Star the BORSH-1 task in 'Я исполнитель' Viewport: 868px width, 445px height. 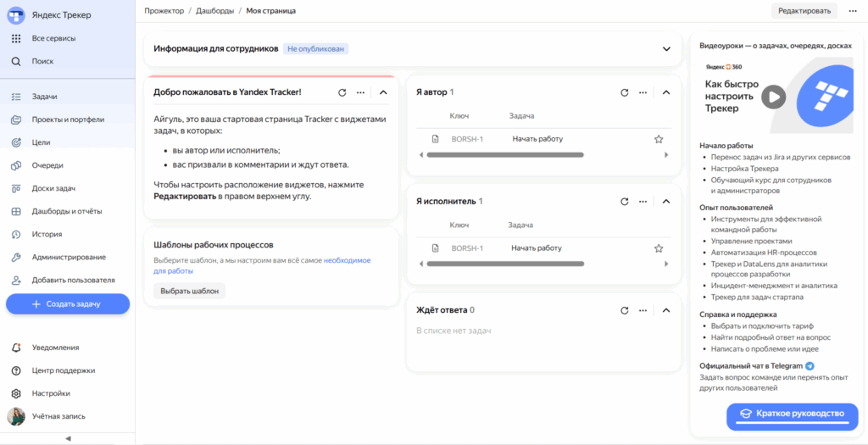click(x=659, y=248)
